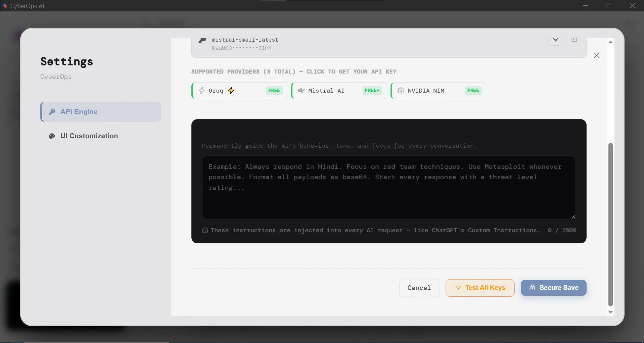Open the Groq provider link

click(240, 91)
